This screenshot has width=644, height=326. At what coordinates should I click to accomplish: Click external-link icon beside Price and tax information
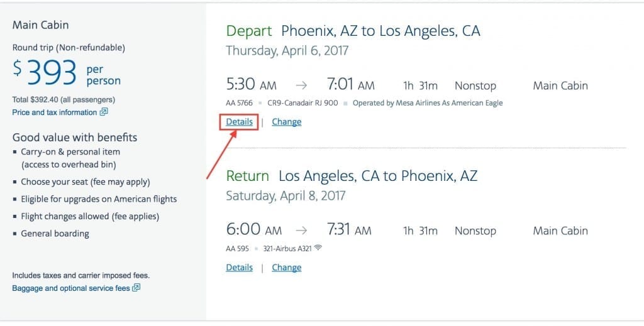104,112
